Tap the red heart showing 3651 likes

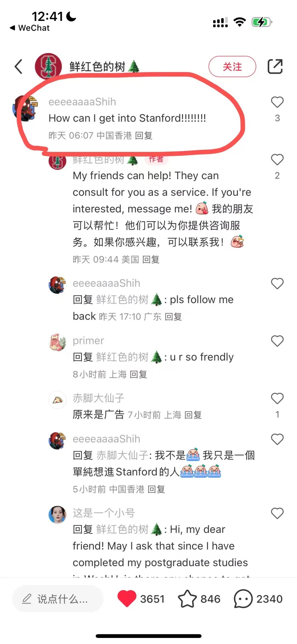[127, 599]
